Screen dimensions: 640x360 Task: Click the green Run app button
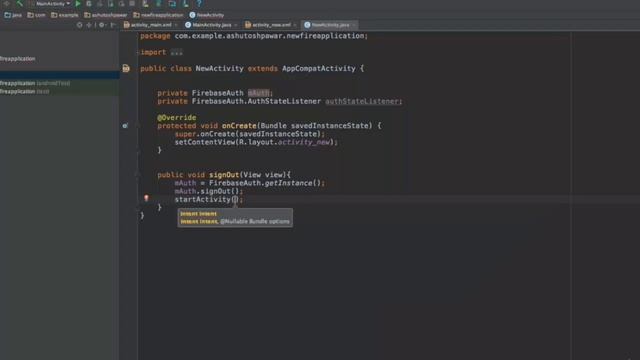tap(78, 4)
